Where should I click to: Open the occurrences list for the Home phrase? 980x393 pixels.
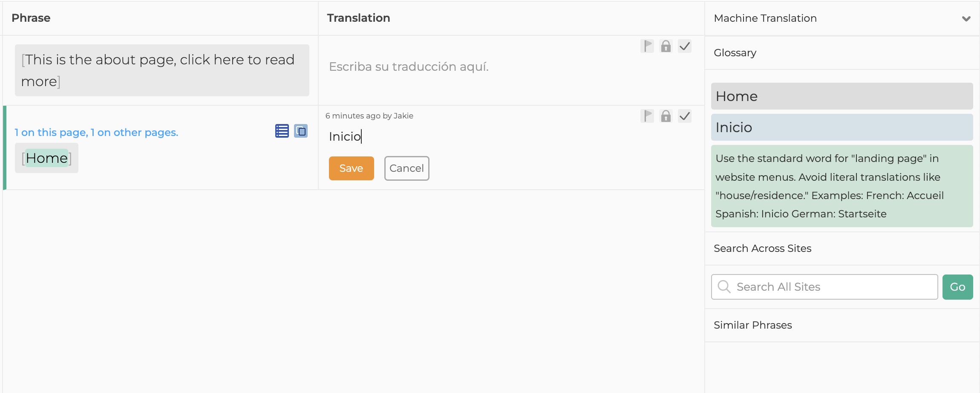[281, 131]
